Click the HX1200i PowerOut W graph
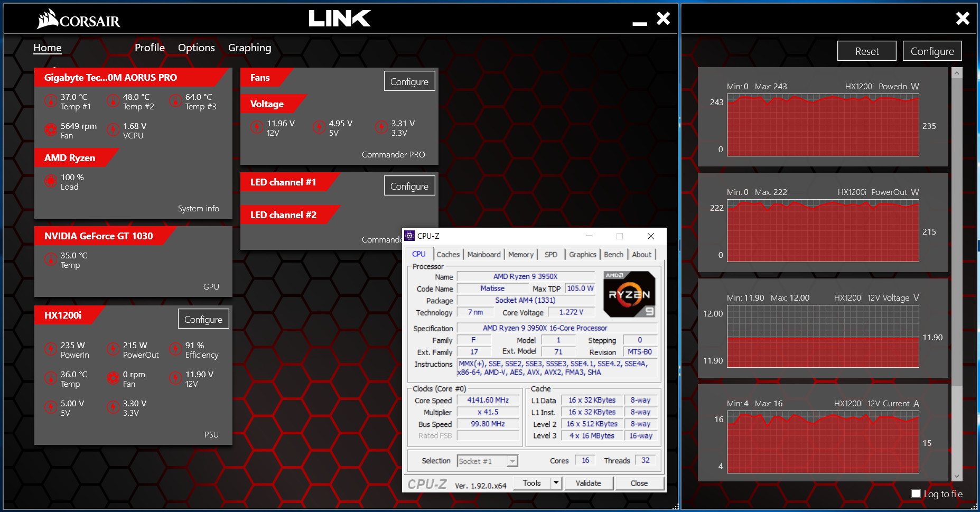This screenshot has width=980, height=512. coord(823,231)
